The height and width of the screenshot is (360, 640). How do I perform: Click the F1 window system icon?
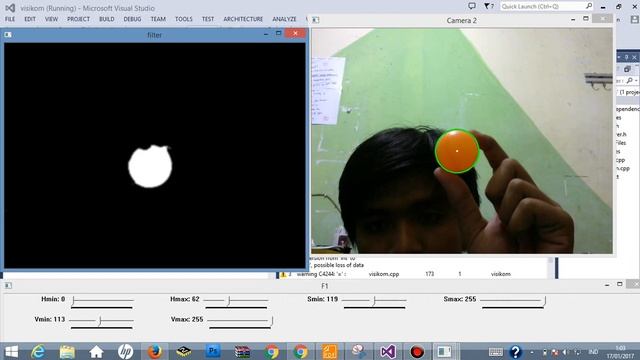[x=8, y=286]
